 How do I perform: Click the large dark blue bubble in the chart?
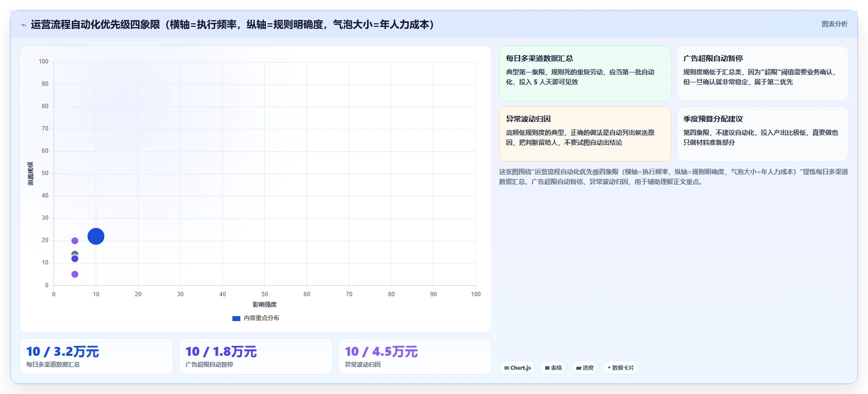tap(96, 236)
